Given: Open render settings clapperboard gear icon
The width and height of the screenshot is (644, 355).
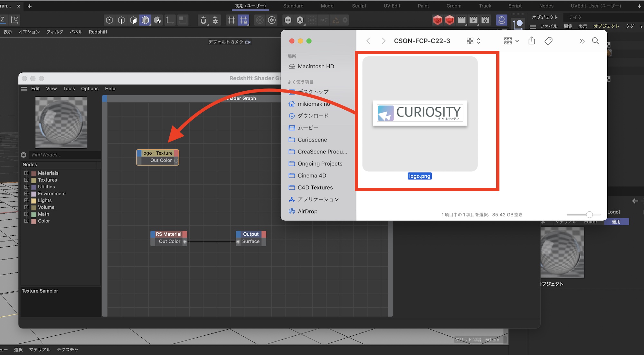Looking at the screenshot, I should (x=486, y=20).
